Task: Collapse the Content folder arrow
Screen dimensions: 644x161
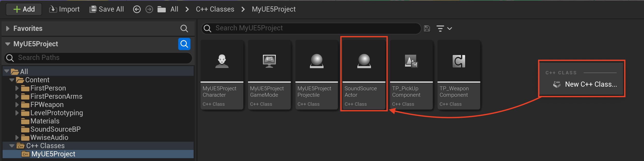Action: [12, 80]
